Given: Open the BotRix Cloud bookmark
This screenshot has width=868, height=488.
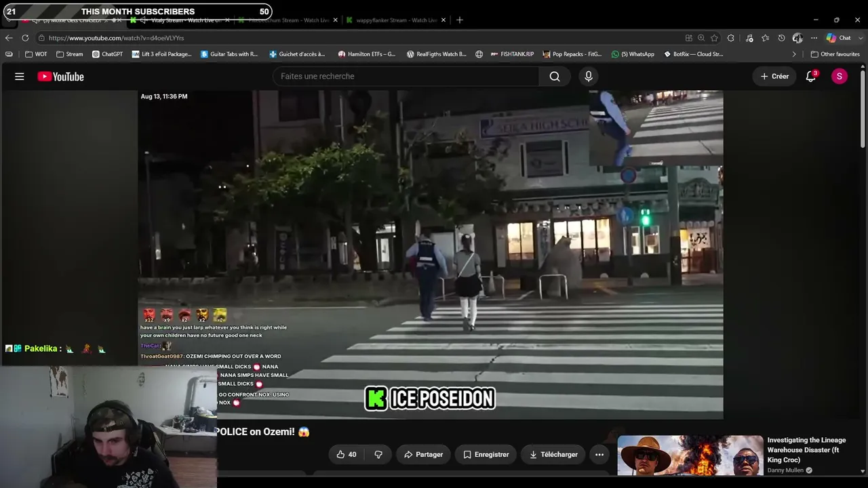Looking at the screenshot, I should [694, 54].
